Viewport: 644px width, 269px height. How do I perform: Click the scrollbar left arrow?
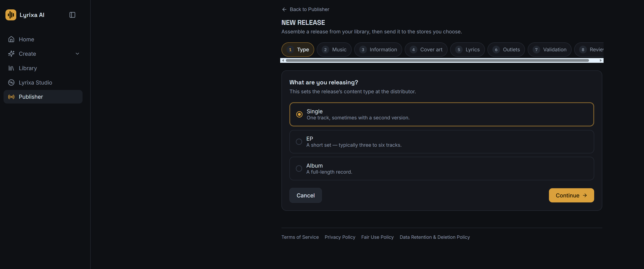pyautogui.click(x=283, y=60)
